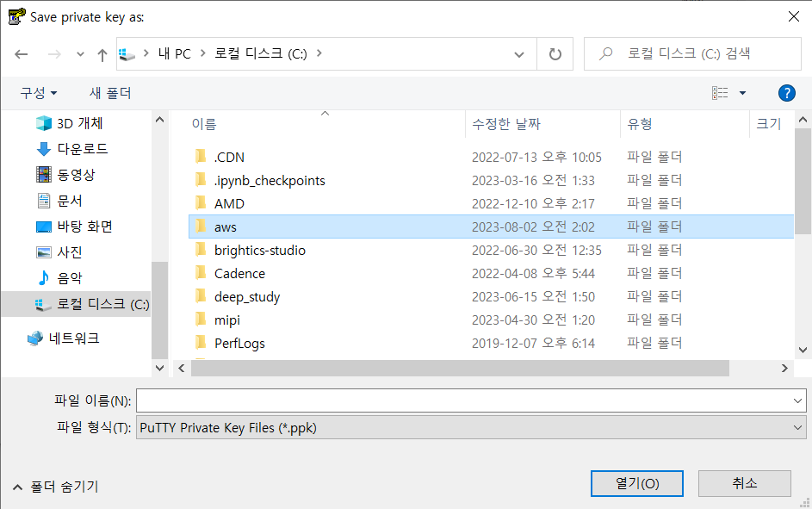The height and width of the screenshot is (509, 812).
Task: Select '내 PC' in the address breadcrumb
Action: 175,53
